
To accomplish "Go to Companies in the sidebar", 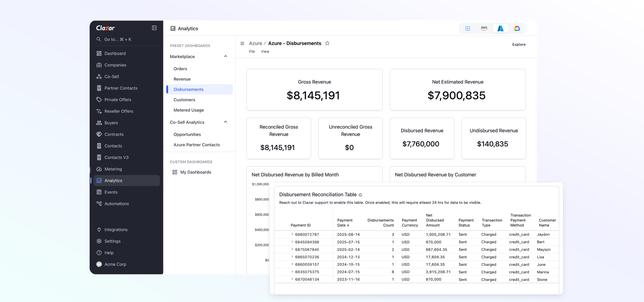I will (x=127, y=65).
